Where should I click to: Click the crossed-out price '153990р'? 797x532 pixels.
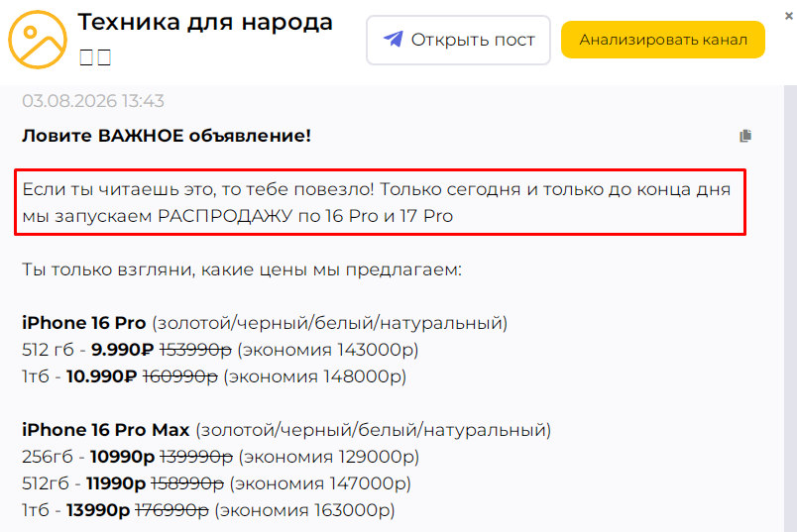(x=195, y=350)
